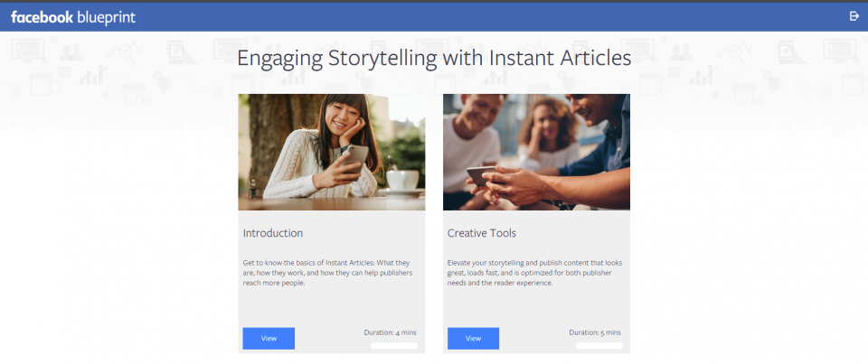The height and width of the screenshot is (364, 868).
Task: Click the exit icon in the header
Action: (x=854, y=16)
